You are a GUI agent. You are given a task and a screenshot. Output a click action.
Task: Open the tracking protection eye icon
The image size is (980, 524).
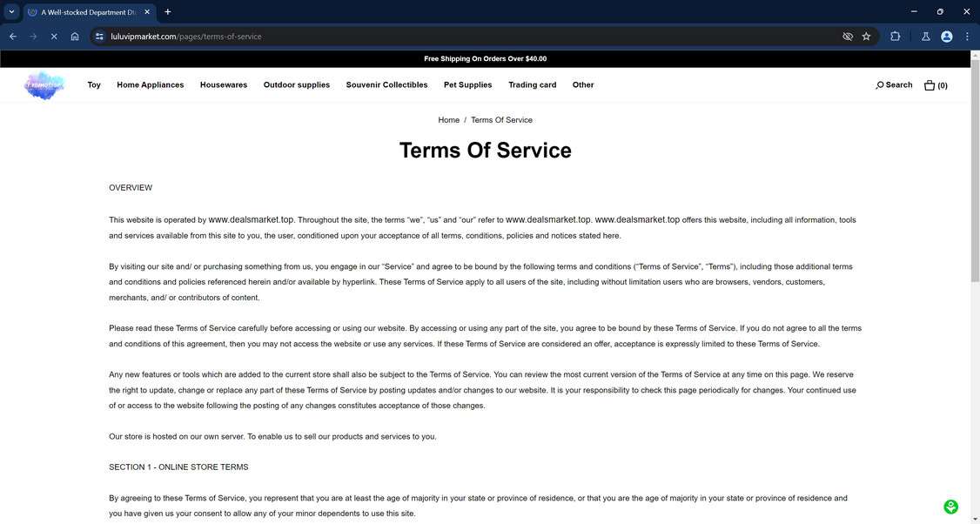[x=848, y=37]
